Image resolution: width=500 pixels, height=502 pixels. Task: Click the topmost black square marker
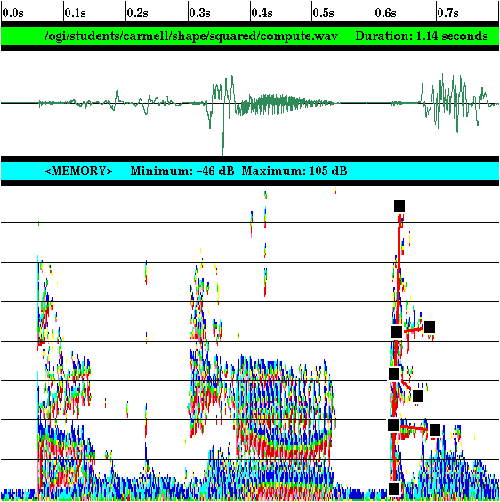(x=399, y=206)
